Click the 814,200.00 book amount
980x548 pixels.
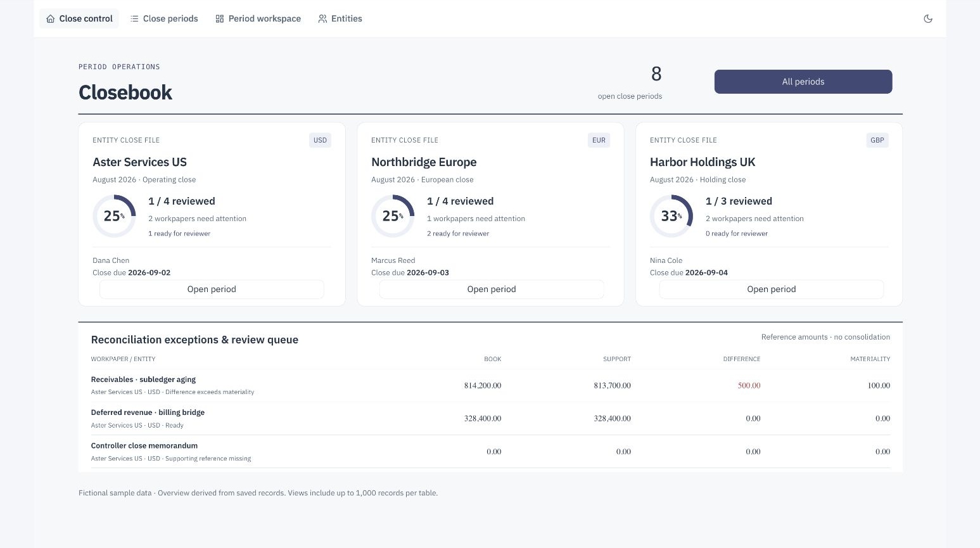(x=483, y=385)
